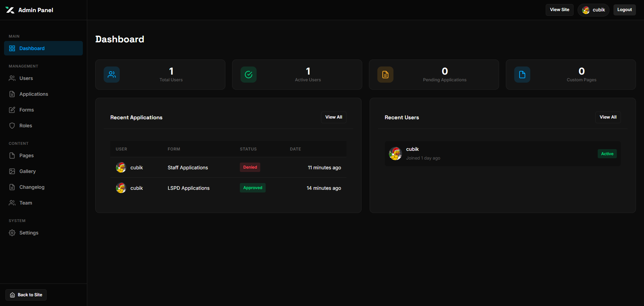Click View All in Recent Applications

pyautogui.click(x=334, y=117)
